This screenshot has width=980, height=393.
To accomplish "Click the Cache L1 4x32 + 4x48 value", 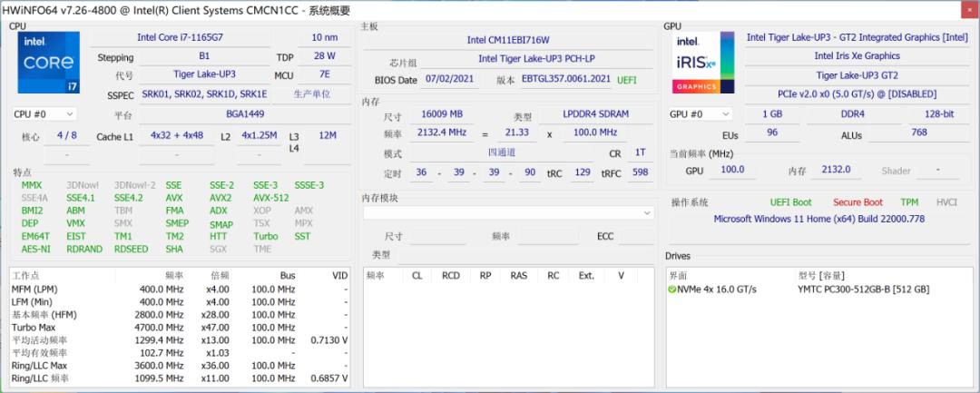I will coord(177,135).
